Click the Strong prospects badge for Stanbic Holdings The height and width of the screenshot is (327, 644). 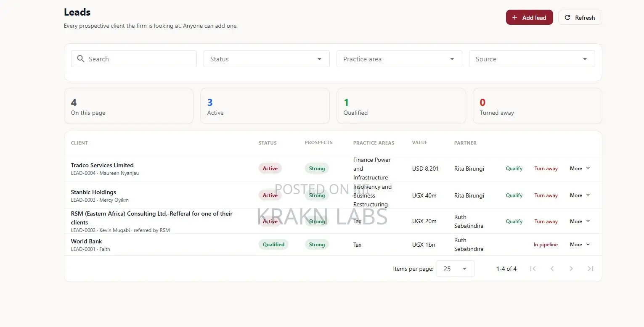pos(317,195)
